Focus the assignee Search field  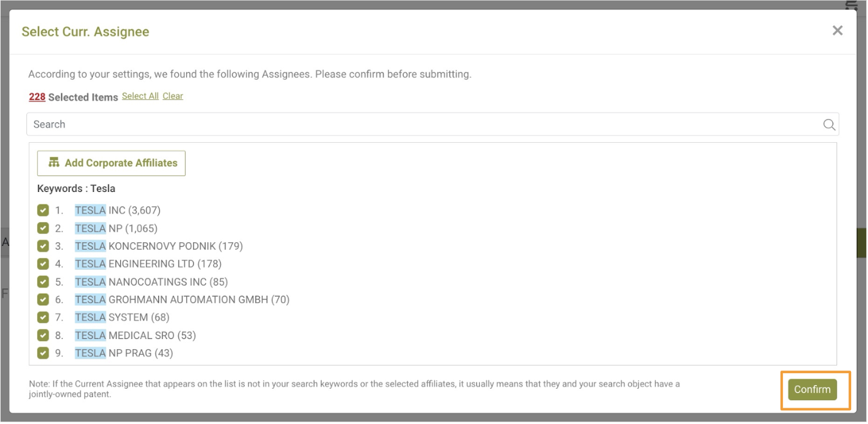pyautogui.click(x=433, y=125)
